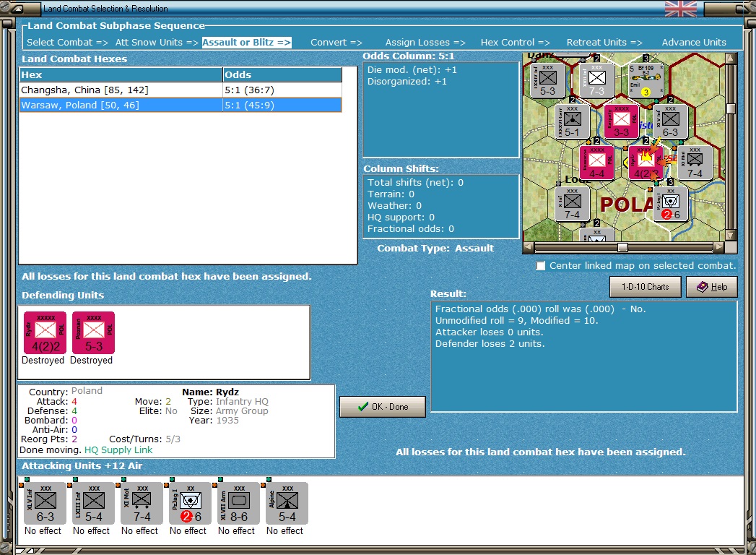Click the XI Mot 7-4 attacking unit
This screenshot has width=756, height=555.
[142, 503]
